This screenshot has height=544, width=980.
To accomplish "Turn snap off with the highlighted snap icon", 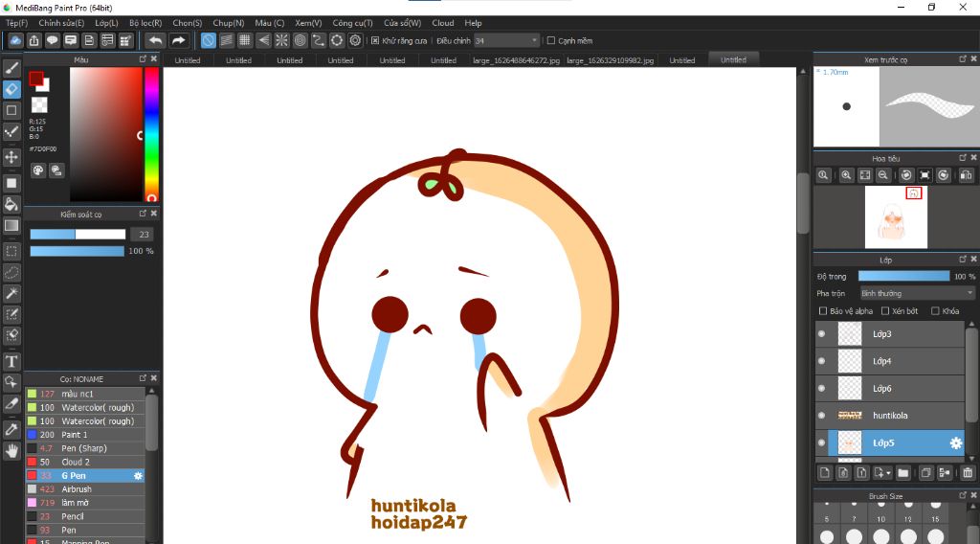I will click(x=208, y=40).
